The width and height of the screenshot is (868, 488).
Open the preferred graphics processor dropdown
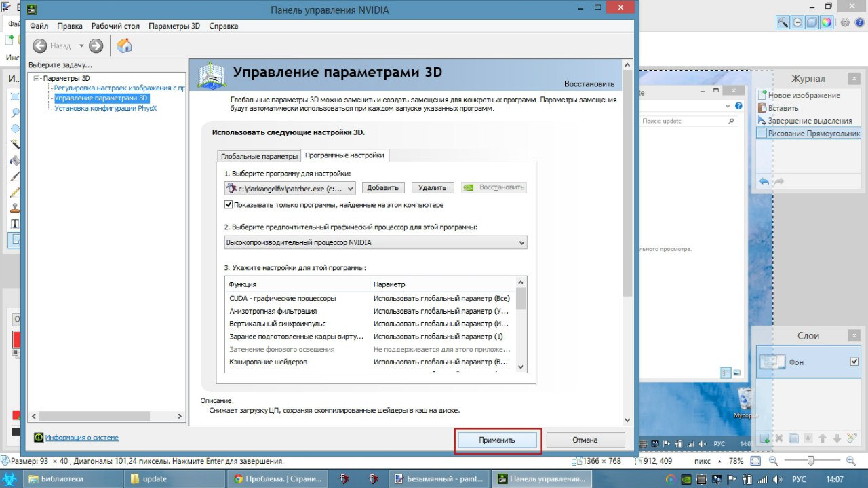click(376, 242)
